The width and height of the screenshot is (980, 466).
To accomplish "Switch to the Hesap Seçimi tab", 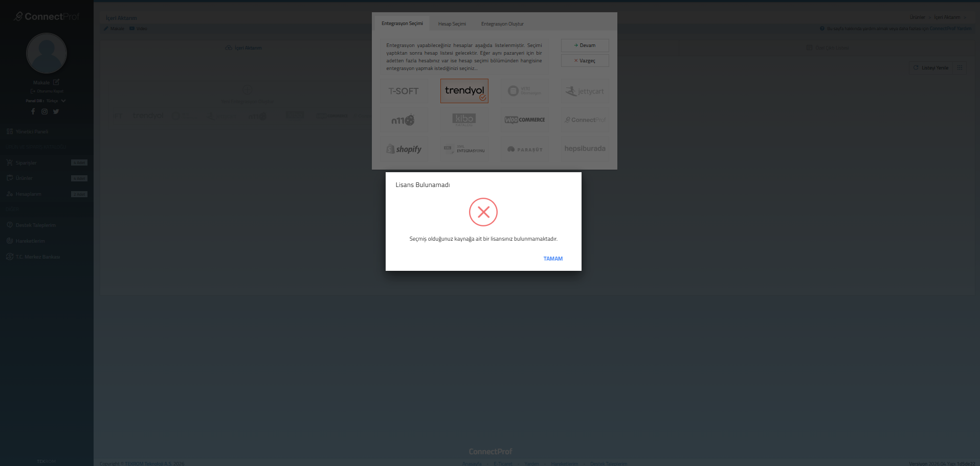I will click(x=452, y=24).
